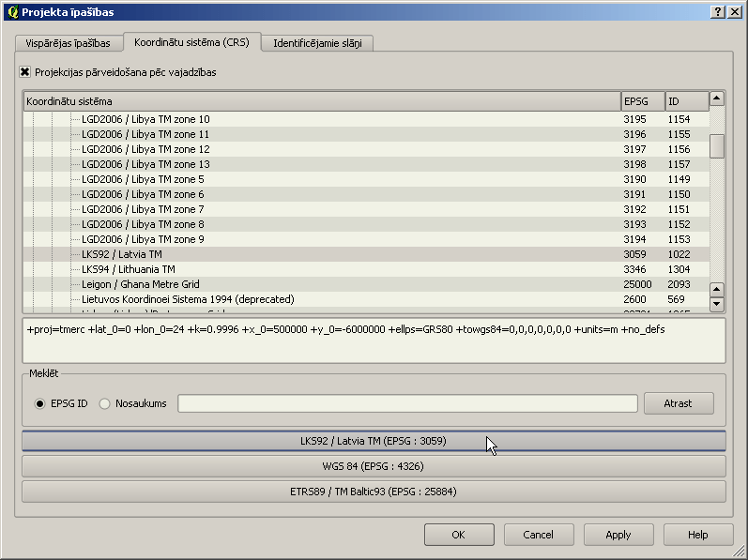Choose recent CRS LKS92 / Latvia TM (EPSG : 3059) button
This screenshot has height=560, width=748.
pos(374,441)
